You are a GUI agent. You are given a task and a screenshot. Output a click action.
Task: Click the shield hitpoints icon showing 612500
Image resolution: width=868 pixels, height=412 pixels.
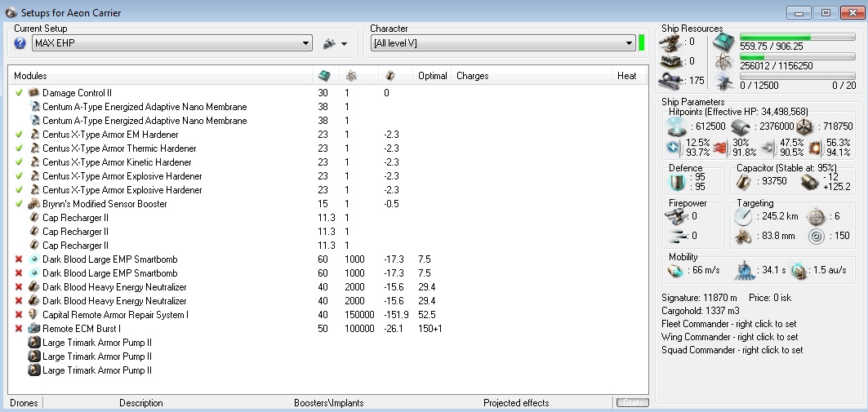(x=676, y=126)
